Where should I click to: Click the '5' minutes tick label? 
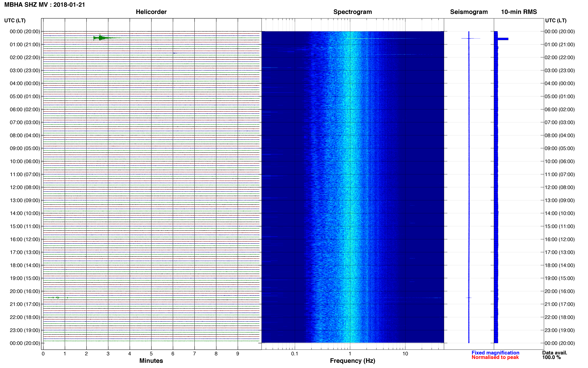[151, 354]
